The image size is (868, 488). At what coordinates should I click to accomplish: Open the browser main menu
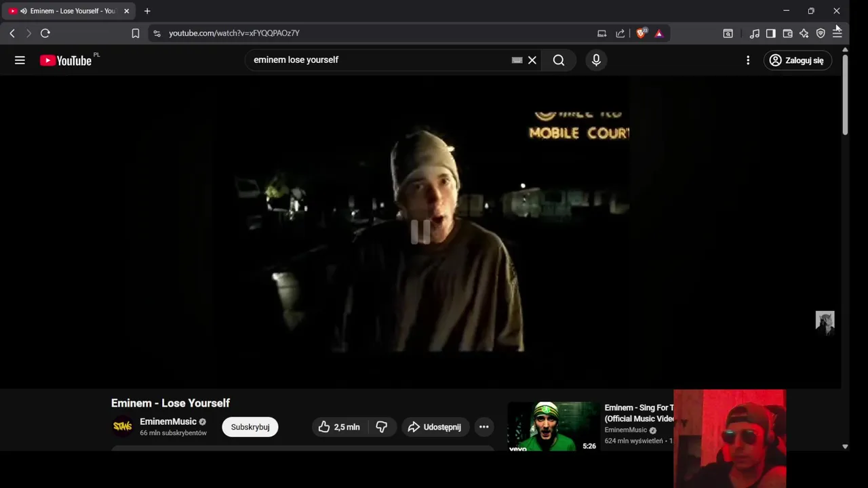pos(837,33)
